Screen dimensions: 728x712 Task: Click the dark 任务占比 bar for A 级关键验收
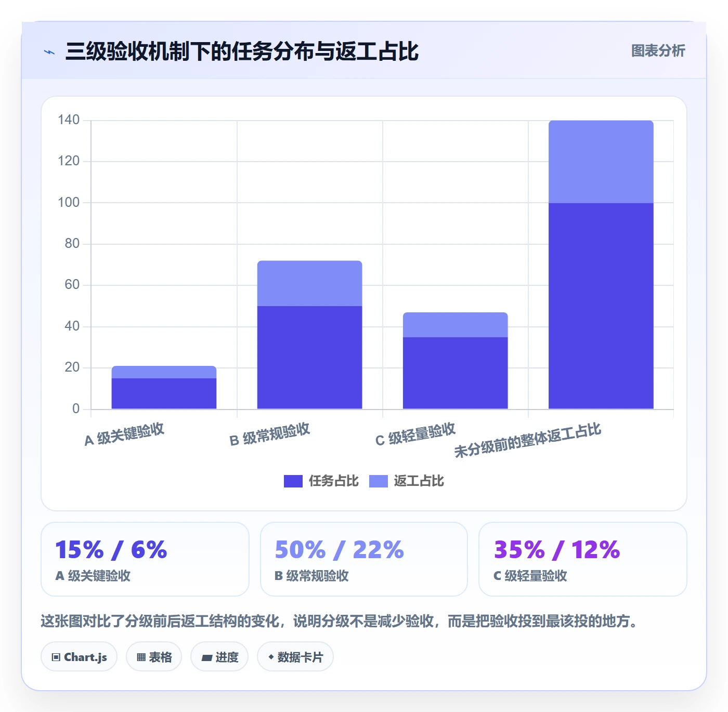click(x=164, y=393)
